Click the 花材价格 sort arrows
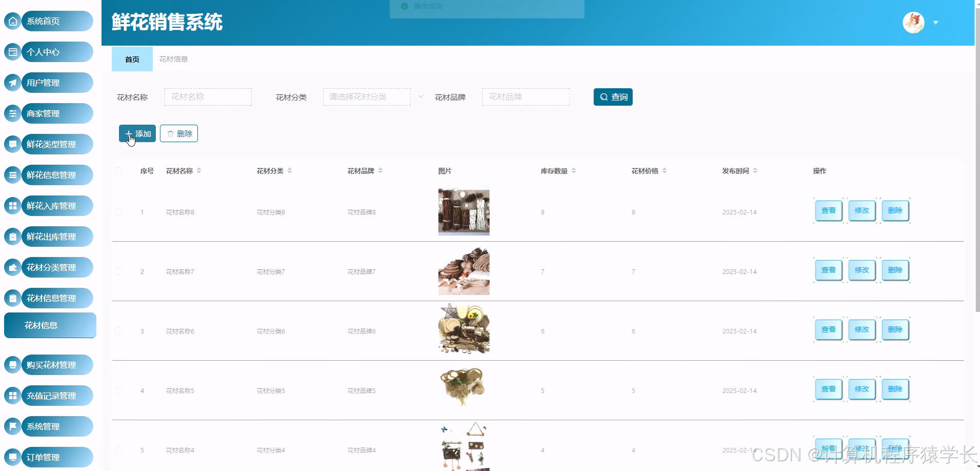 coord(665,170)
